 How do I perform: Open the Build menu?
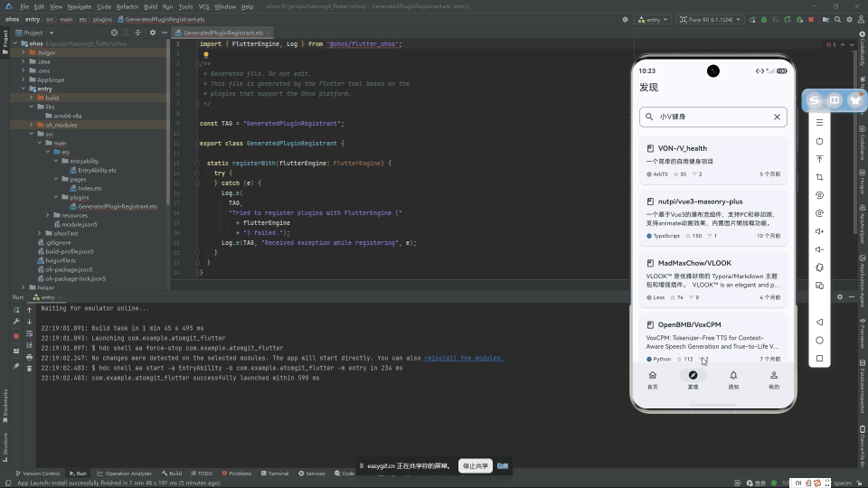pos(151,6)
